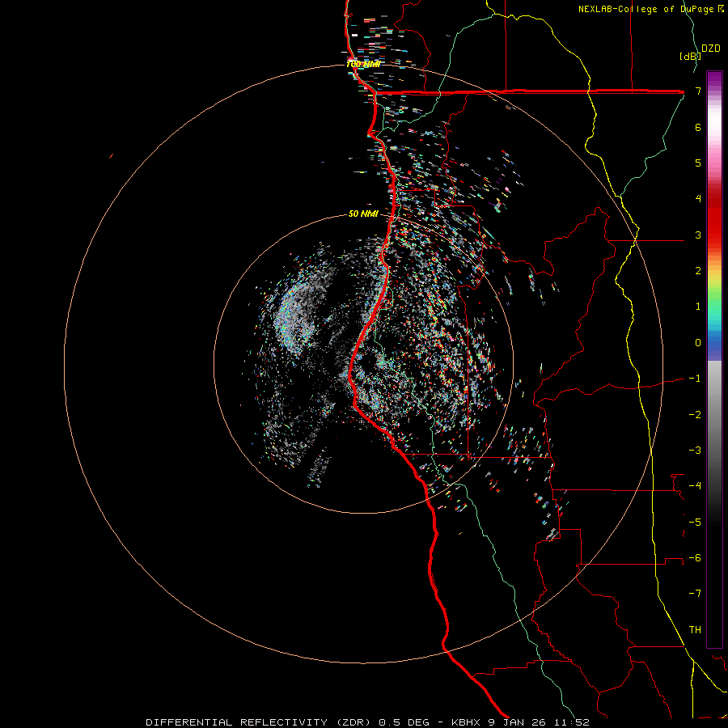Image resolution: width=728 pixels, height=728 pixels.
Task: Click the -6 value on the scale
Action: [x=695, y=557]
